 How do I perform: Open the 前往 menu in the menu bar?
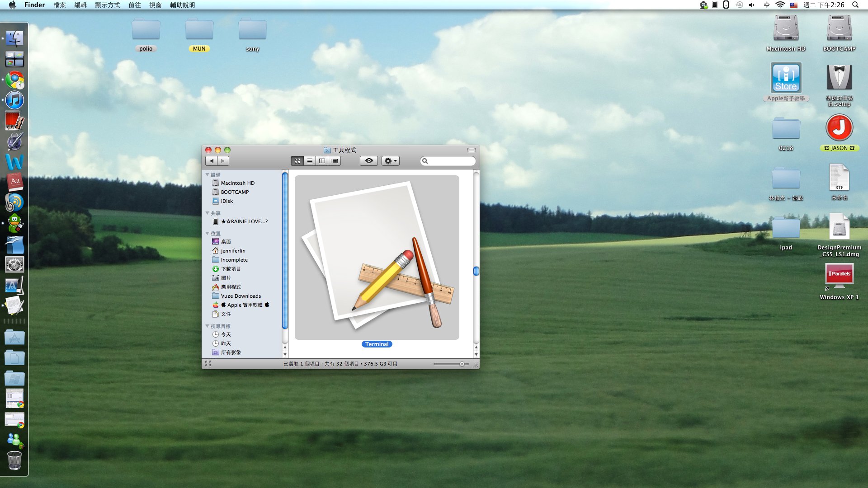coord(135,5)
